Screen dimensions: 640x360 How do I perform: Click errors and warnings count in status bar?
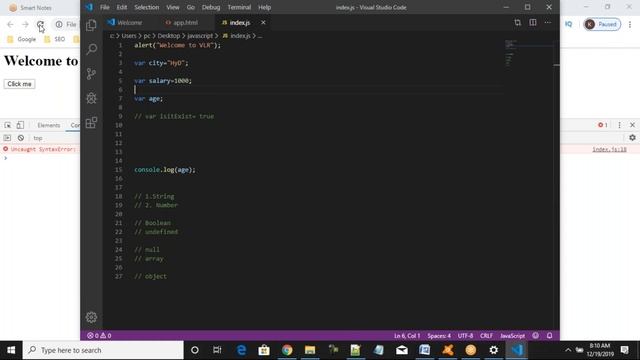[x=99, y=336]
